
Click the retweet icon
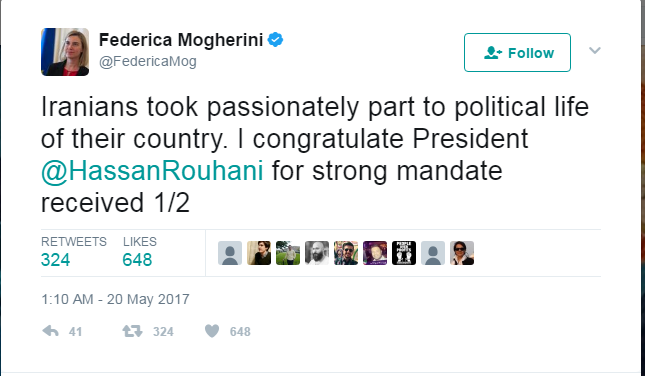(132, 331)
